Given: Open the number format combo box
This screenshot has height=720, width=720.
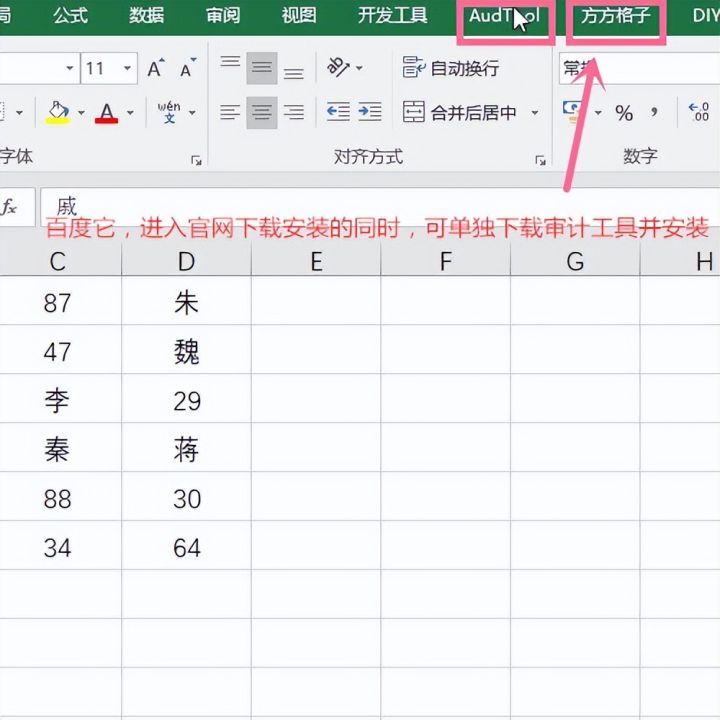Looking at the screenshot, I should pyautogui.click(x=639, y=68).
